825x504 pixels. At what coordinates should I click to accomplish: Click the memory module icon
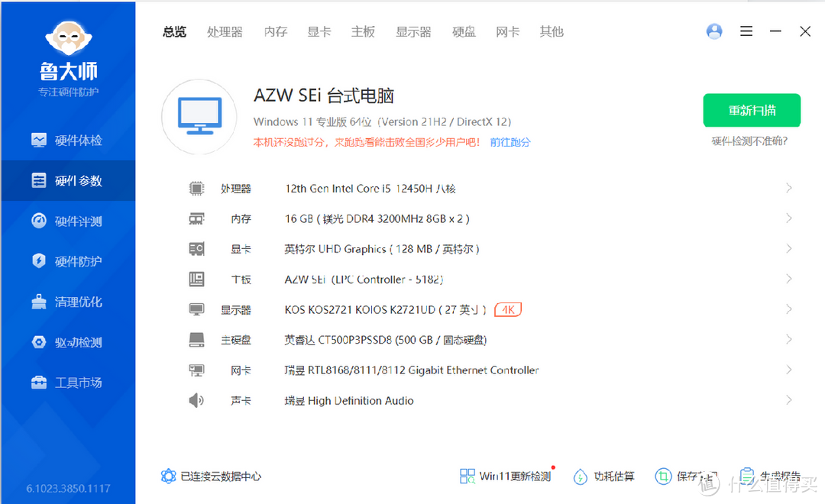[x=196, y=218]
